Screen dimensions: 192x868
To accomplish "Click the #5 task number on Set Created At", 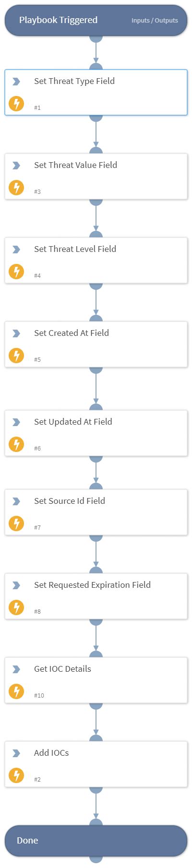I will [37, 359].
